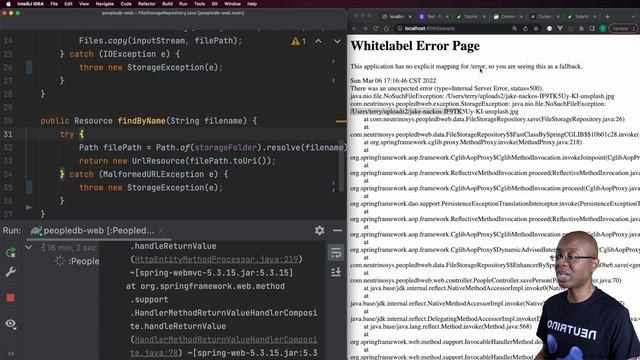Stop the running peopledb-web process

(11, 298)
